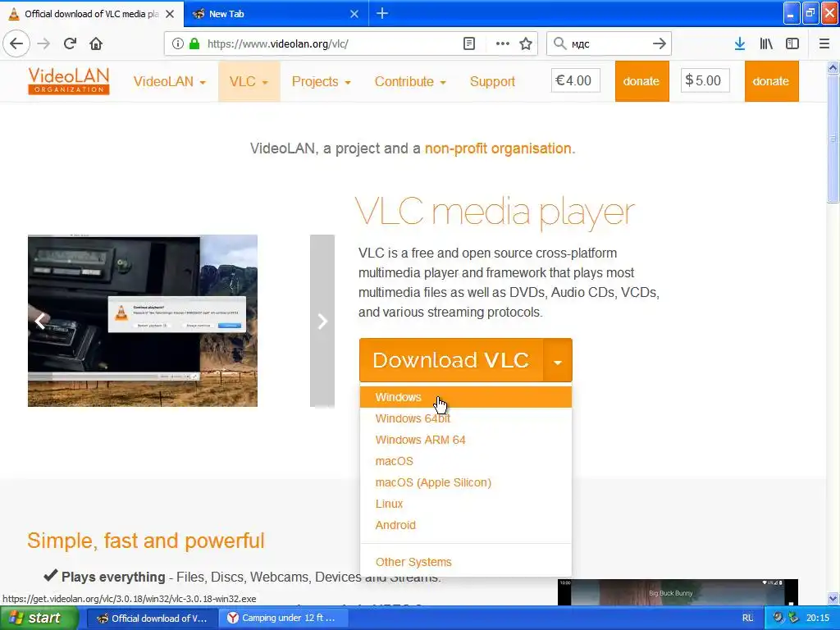Click the forward navigation arrow
840x630 pixels.
pyautogui.click(x=44, y=43)
